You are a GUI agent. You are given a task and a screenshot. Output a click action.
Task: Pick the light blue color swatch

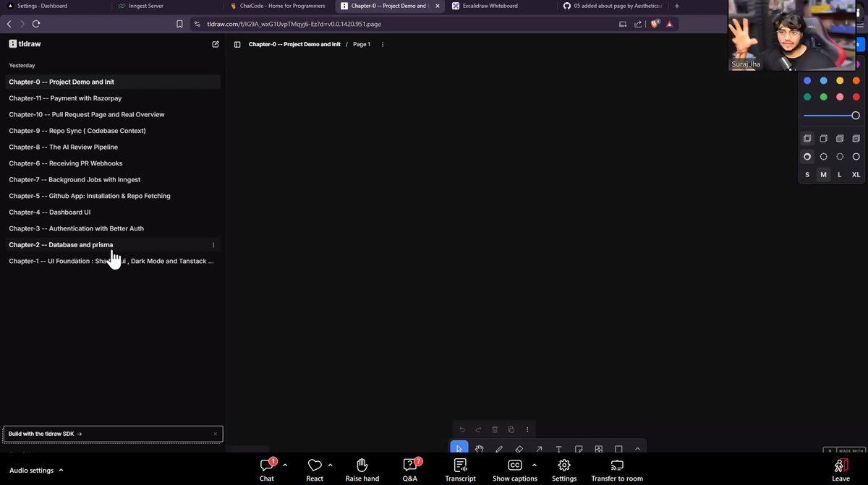823,81
